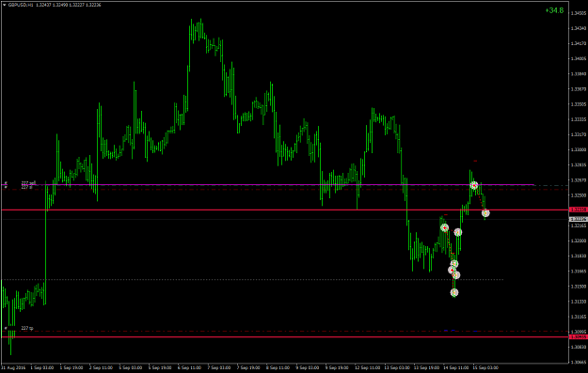Image resolution: width=588 pixels, height=373 pixels.
Task: Click the 1.32000 price scale label
Action: tap(579, 241)
